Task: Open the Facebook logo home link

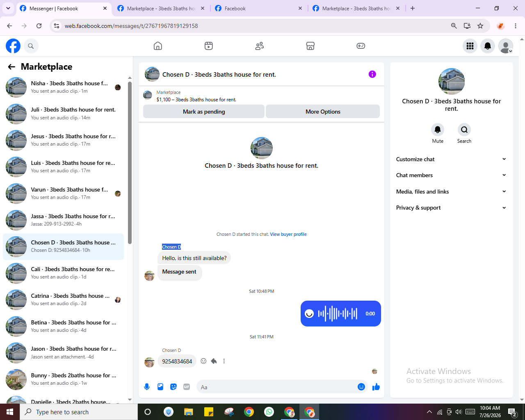Action: click(13, 46)
